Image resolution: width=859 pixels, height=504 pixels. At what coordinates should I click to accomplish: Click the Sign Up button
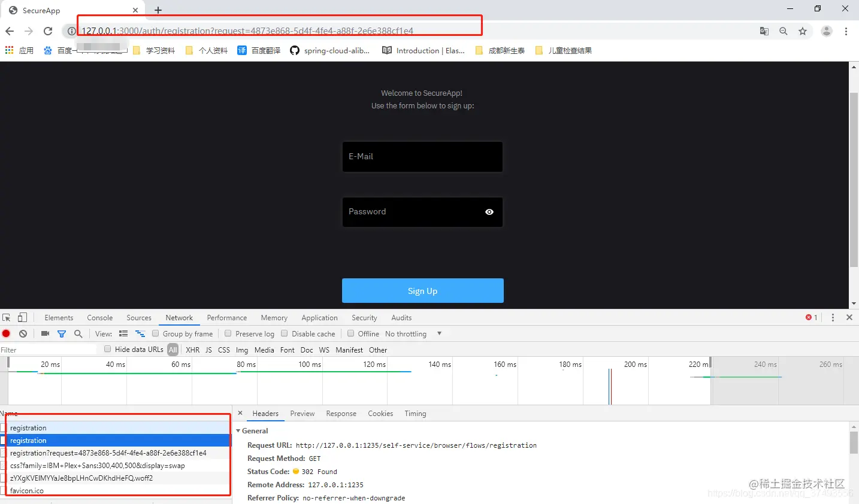[422, 290]
